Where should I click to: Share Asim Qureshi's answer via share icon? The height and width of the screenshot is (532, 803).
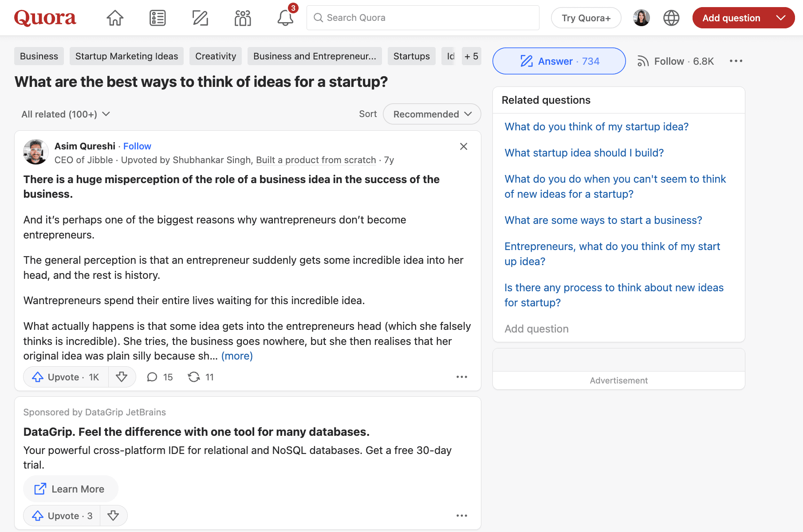tap(194, 377)
